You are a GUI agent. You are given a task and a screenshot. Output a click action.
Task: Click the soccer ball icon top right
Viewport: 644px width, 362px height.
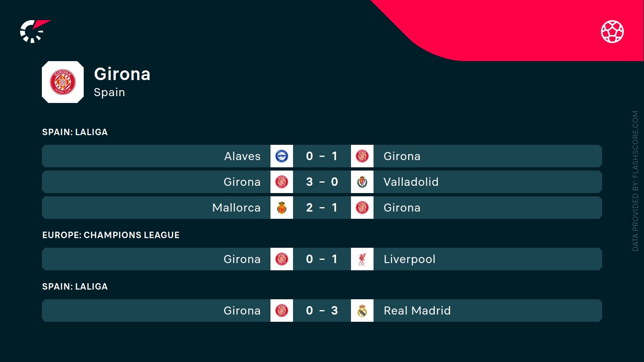(x=612, y=31)
